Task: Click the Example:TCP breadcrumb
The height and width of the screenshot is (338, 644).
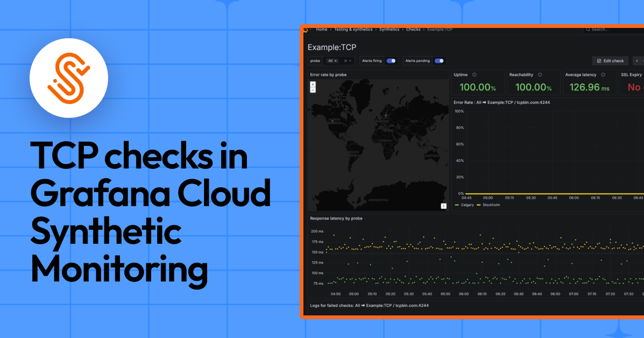Action: pyautogui.click(x=440, y=30)
